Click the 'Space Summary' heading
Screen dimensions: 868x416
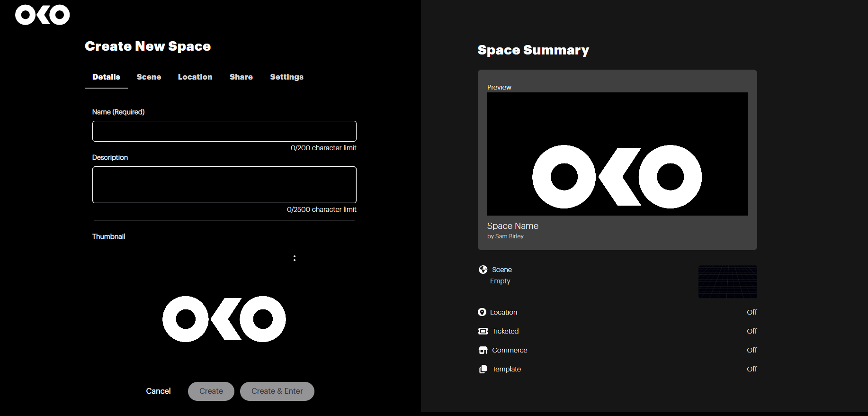533,50
